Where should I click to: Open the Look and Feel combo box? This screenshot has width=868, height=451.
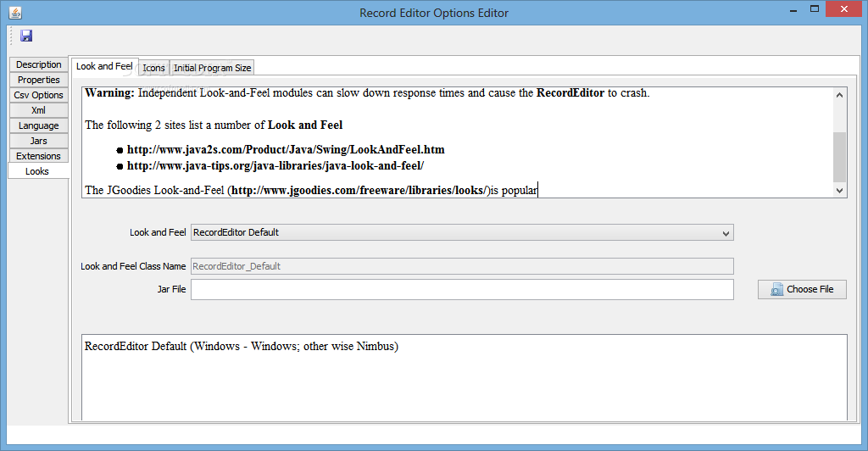[462, 232]
